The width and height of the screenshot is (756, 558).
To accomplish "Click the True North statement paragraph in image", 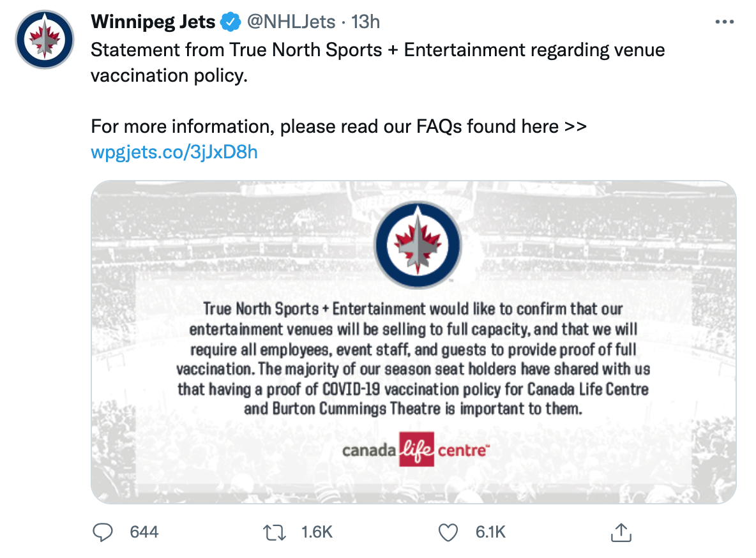I will click(413, 359).
